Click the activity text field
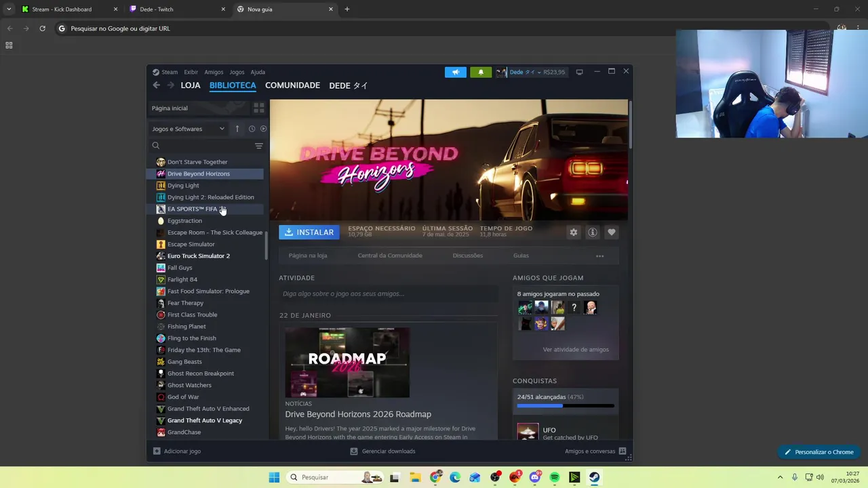Viewport: 868px width, 488px height. [x=389, y=294]
